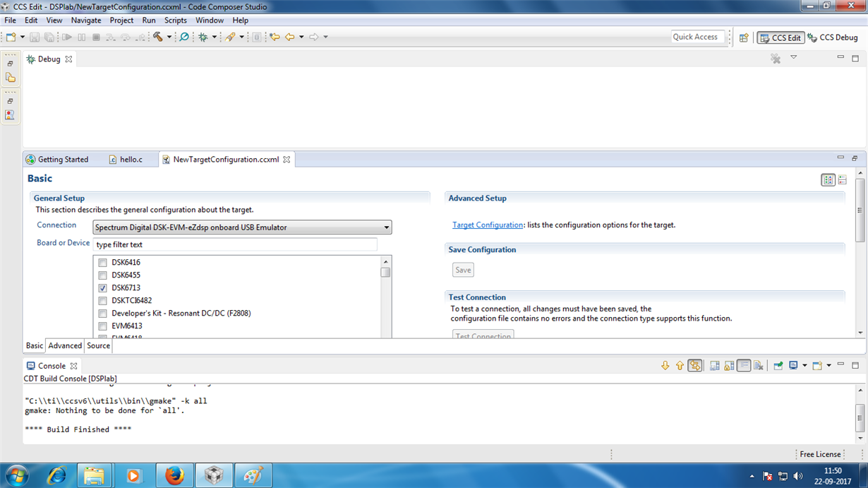The height and width of the screenshot is (488, 868).
Task: Click the Suspend debug toolbar icon
Action: click(x=82, y=37)
